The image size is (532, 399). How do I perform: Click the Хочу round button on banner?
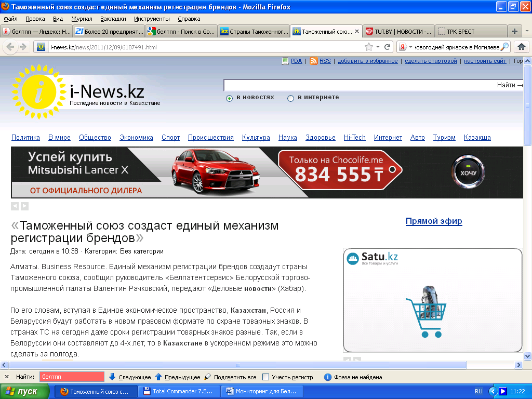(468, 172)
